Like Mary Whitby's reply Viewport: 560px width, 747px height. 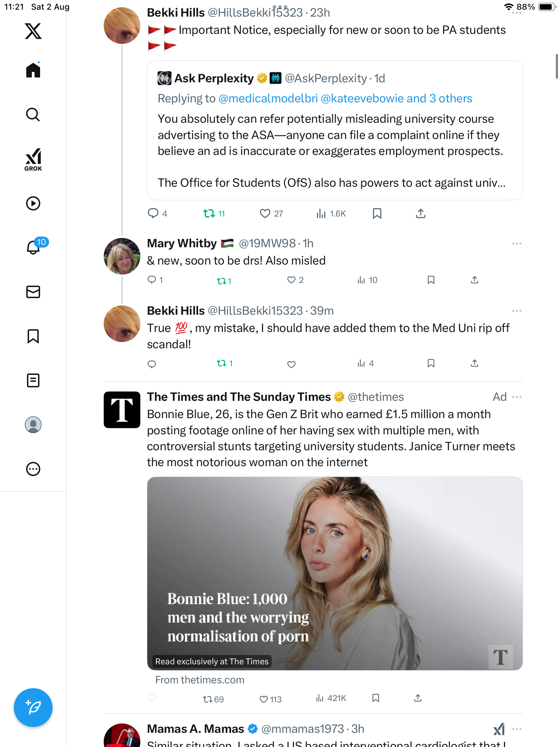point(291,280)
